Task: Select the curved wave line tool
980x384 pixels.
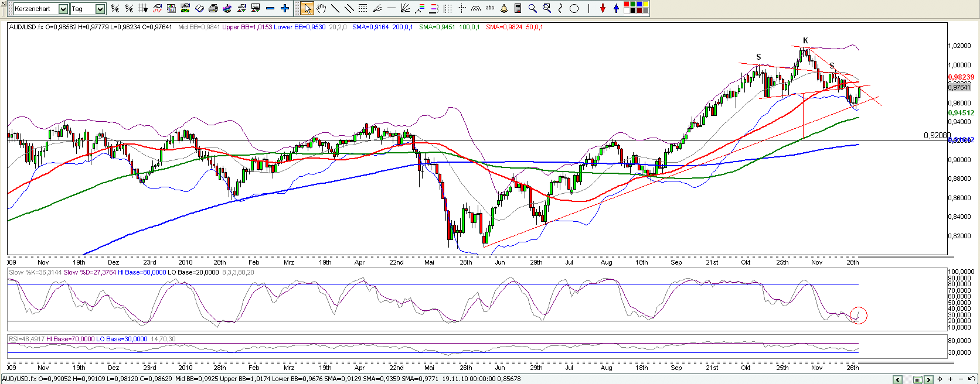Action: coord(560,8)
